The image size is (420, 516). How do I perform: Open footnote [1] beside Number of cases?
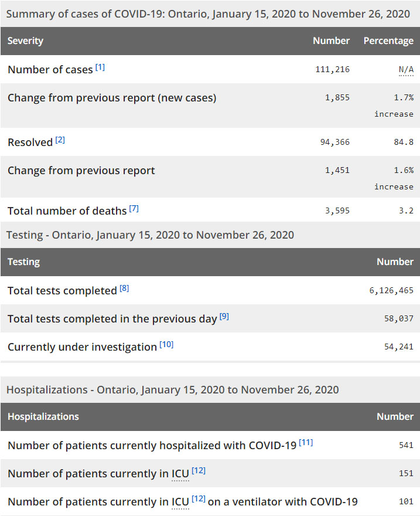[x=100, y=67]
